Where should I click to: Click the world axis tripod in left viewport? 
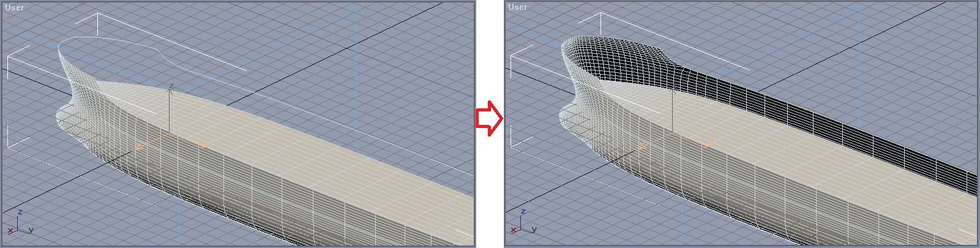[20, 224]
